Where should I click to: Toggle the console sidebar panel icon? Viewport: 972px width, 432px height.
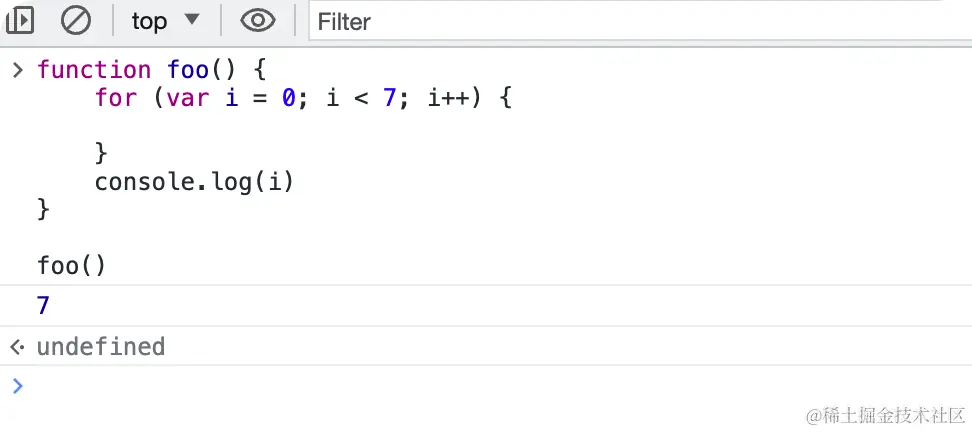click(x=20, y=20)
